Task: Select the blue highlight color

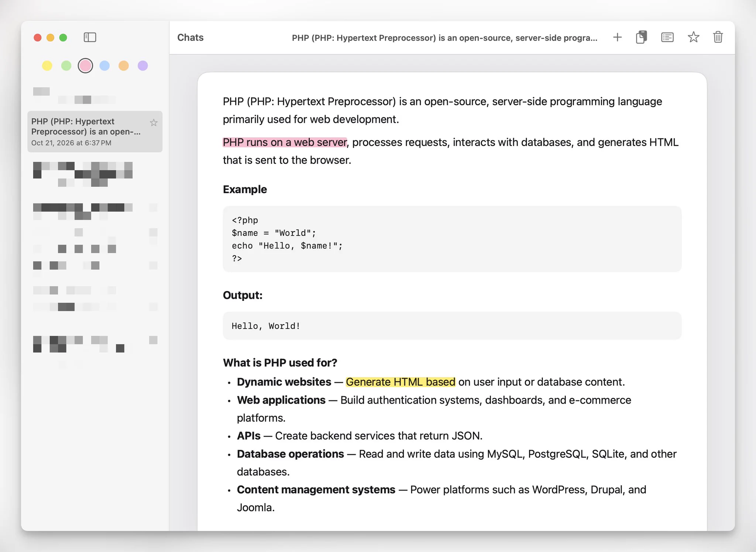Action: [x=104, y=66]
